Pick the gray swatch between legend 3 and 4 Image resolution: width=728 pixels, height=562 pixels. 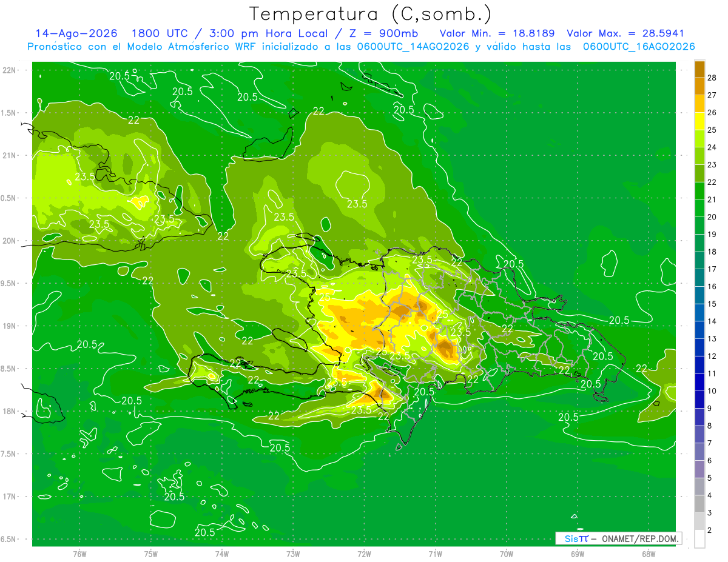tap(699, 504)
